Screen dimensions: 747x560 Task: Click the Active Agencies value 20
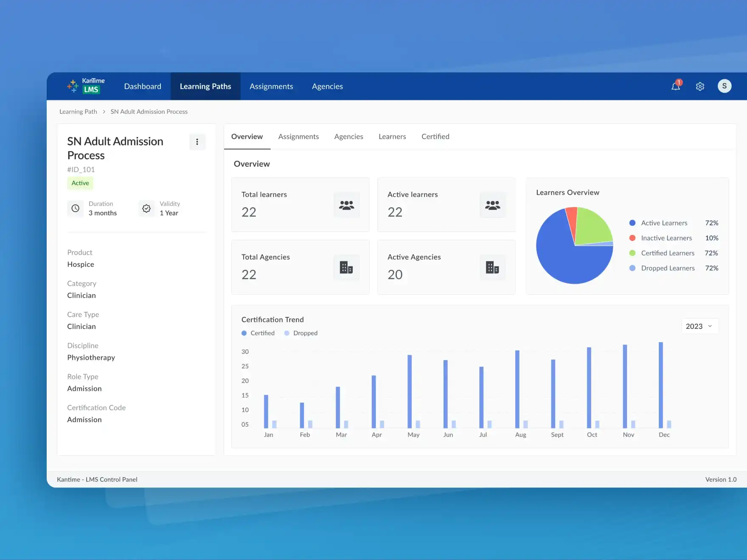395,274
